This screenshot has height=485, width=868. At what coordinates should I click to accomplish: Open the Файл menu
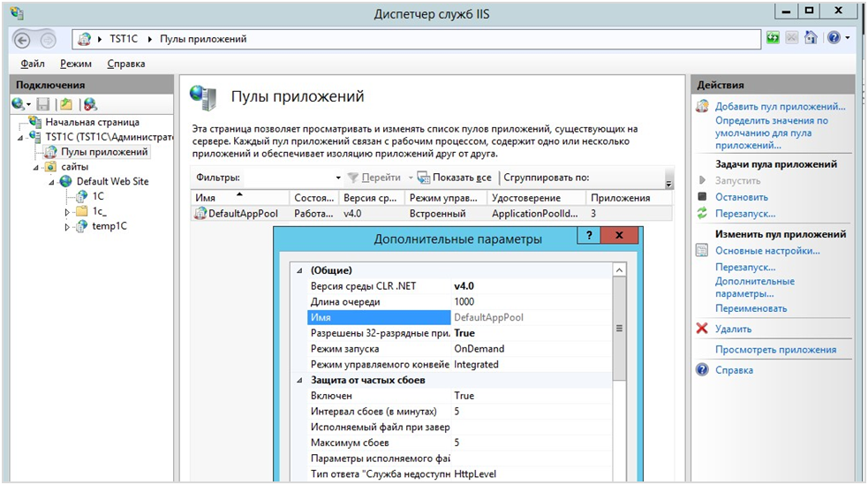click(x=33, y=64)
